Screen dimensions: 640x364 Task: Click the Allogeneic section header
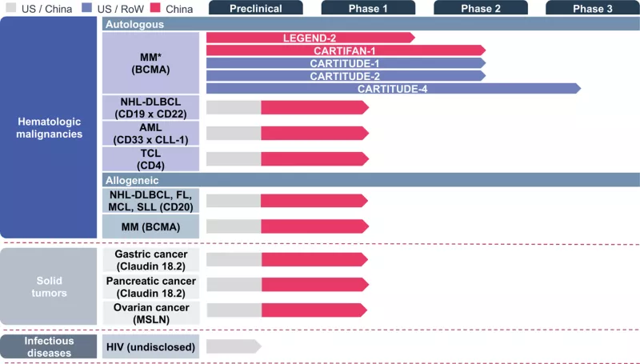click(x=371, y=180)
